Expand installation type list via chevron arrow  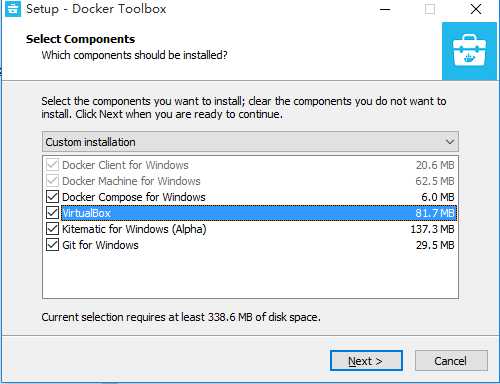tap(450, 142)
